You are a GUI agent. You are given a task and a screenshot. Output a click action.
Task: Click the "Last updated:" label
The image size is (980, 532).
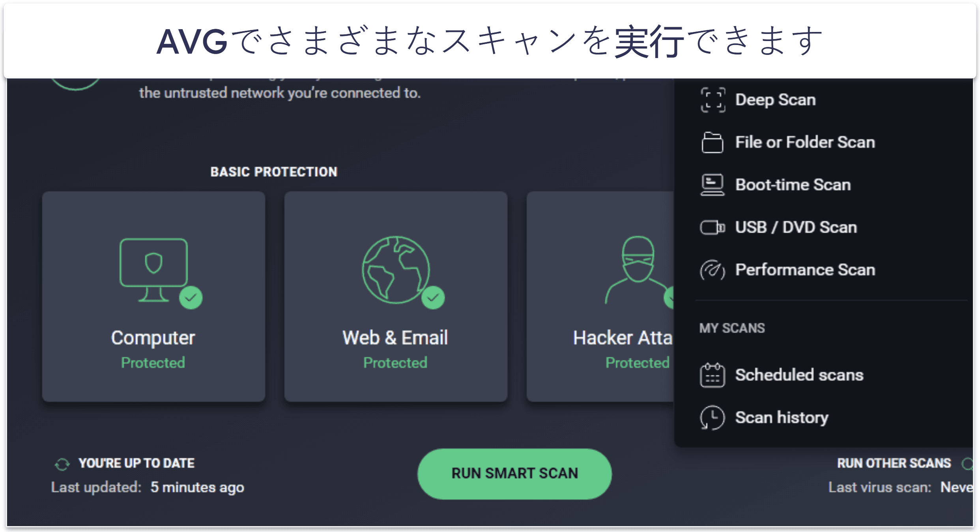pos(96,488)
